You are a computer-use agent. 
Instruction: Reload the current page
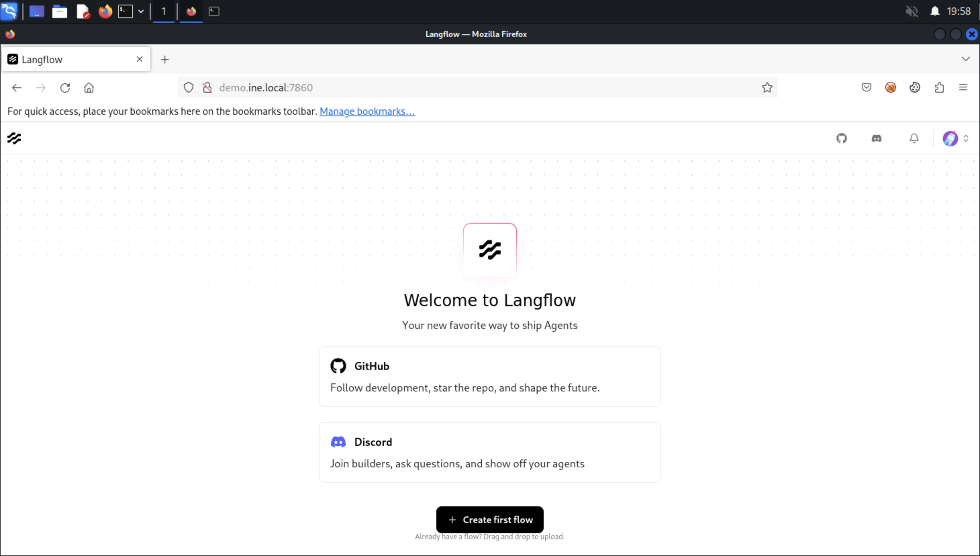[65, 88]
